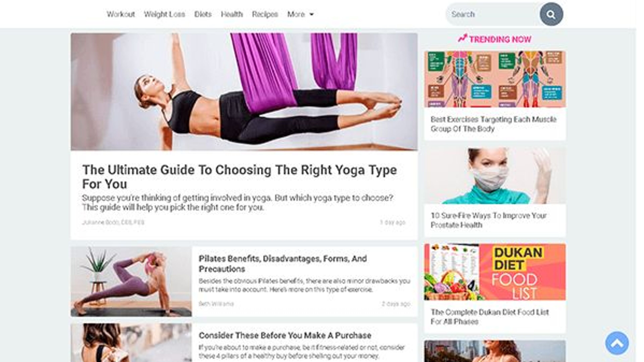Viewport: 644px width, 362px height.
Task: Focus the Search input field
Action: click(493, 14)
